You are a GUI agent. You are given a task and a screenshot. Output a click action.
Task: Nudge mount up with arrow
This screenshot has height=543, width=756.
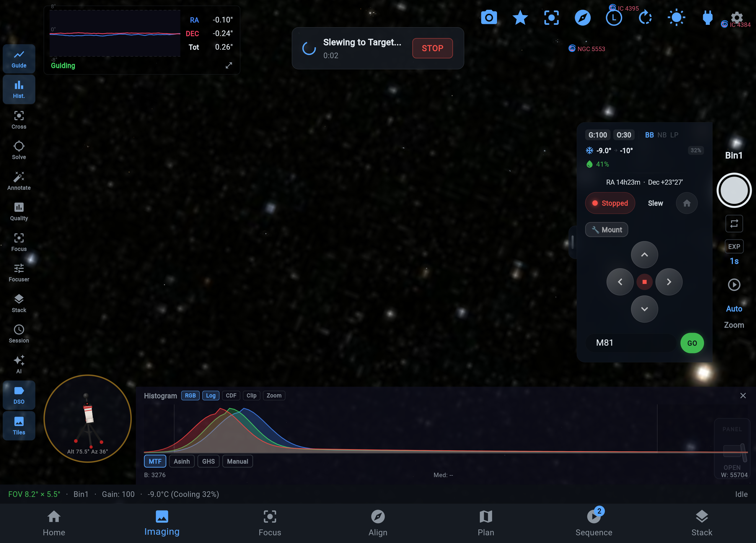(x=644, y=255)
